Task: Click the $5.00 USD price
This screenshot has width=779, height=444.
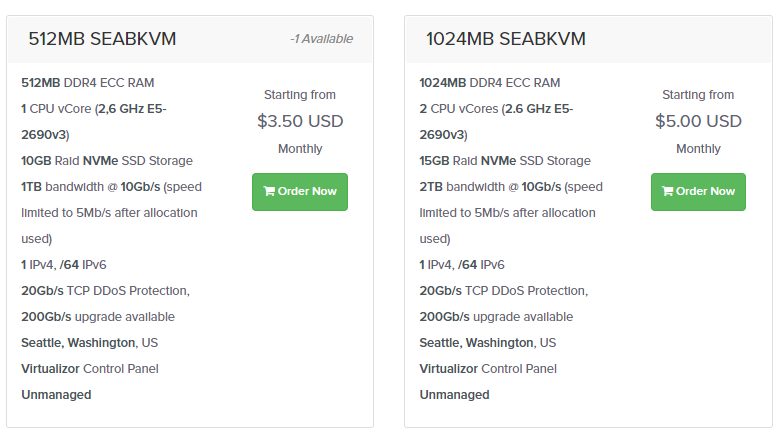Action: (x=698, y=121)
